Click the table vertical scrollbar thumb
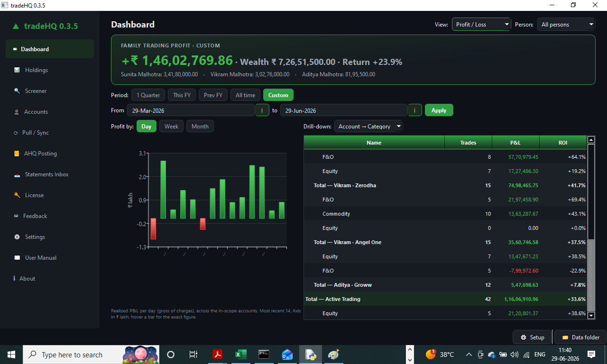The image size is (607, 364). click(591, 191)
